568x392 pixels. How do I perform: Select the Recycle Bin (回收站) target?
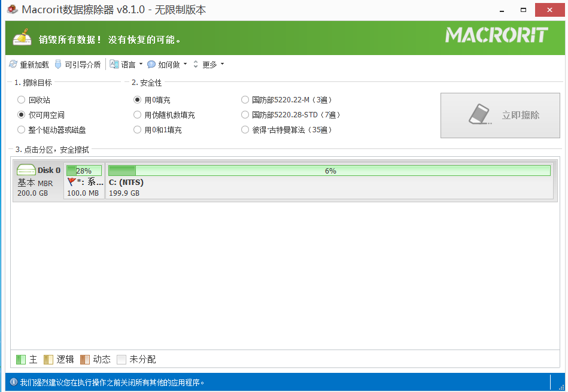34,99
